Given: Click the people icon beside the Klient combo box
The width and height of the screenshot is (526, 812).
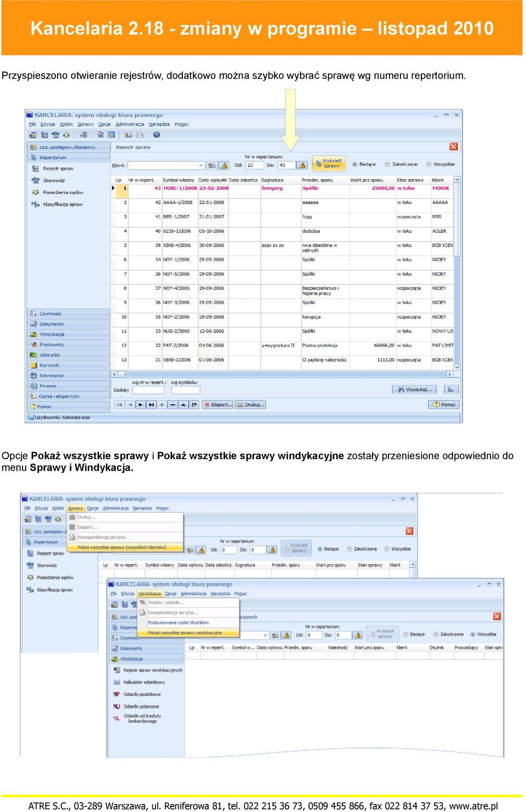Looking at the screenshot, I should coord(213,165).
